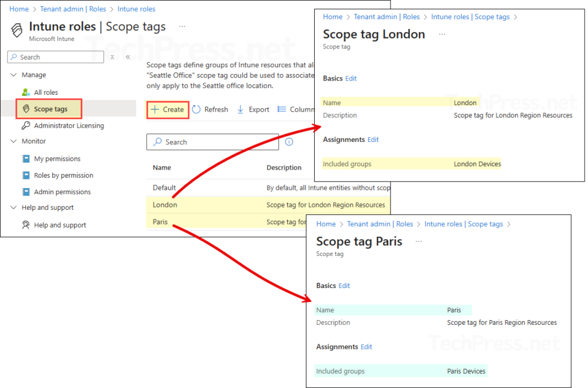Click the scope tags list Search field
Image resolution: width=588 pixels, height=388 pixels.
pyautogui.click(x=212, y=142)
